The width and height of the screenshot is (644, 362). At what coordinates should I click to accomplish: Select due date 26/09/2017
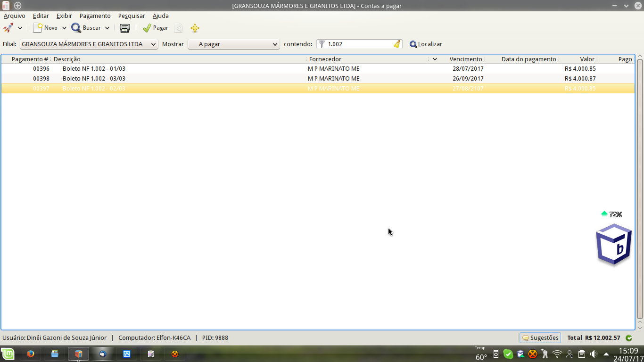[x=468, y=78]
